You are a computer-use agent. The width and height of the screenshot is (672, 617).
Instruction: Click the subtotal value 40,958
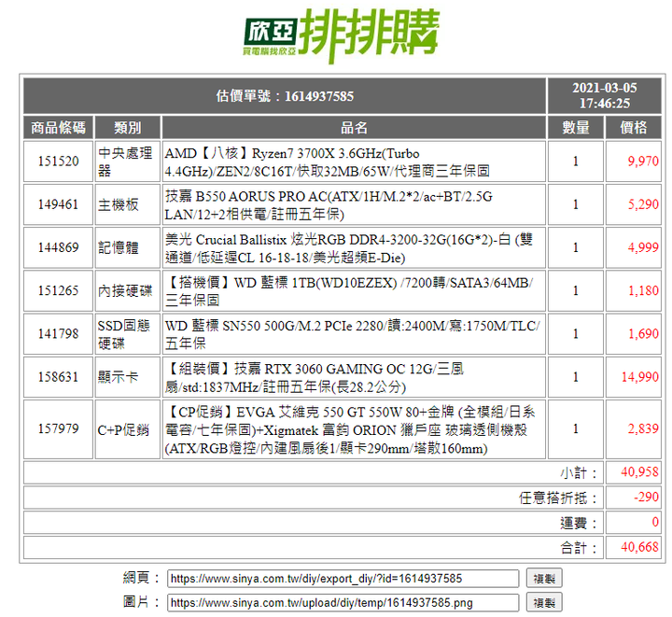click(x=639, y=472)
